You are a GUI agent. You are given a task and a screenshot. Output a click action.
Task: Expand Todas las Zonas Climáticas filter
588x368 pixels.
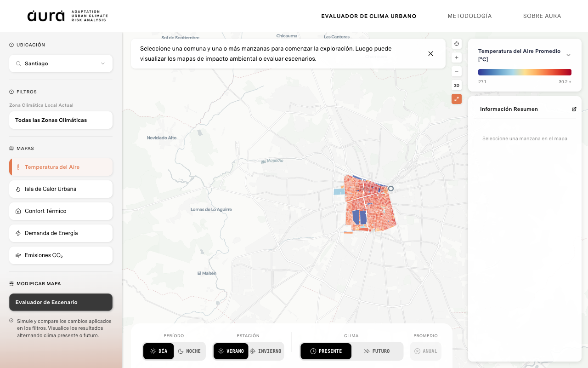pyautogui.click(x=61, y=120)
